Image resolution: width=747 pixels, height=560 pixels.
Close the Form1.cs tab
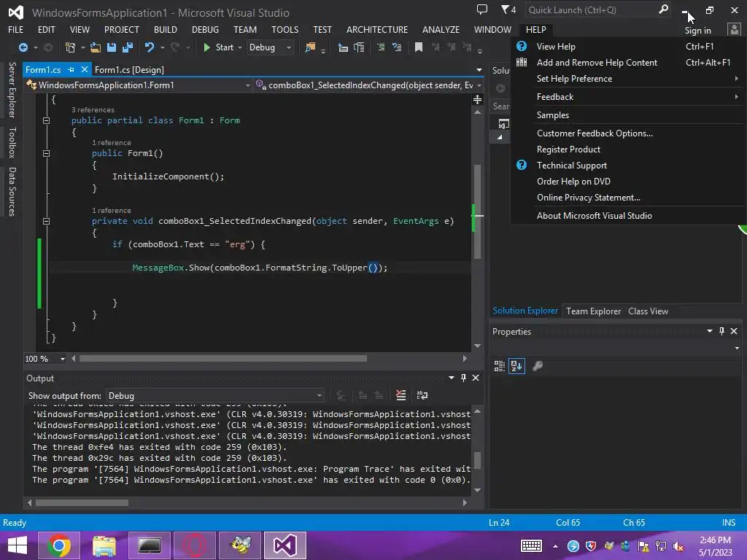(85, 69)
